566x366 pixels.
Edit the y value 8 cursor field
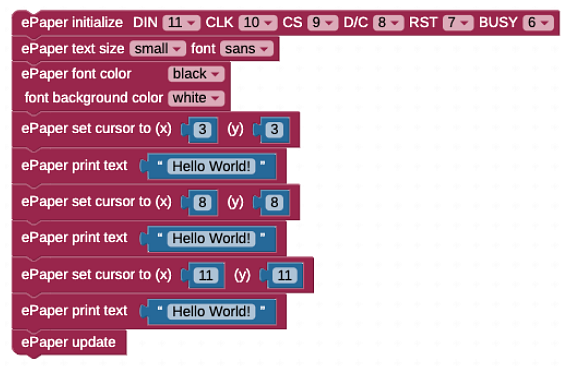coord(274,202)
